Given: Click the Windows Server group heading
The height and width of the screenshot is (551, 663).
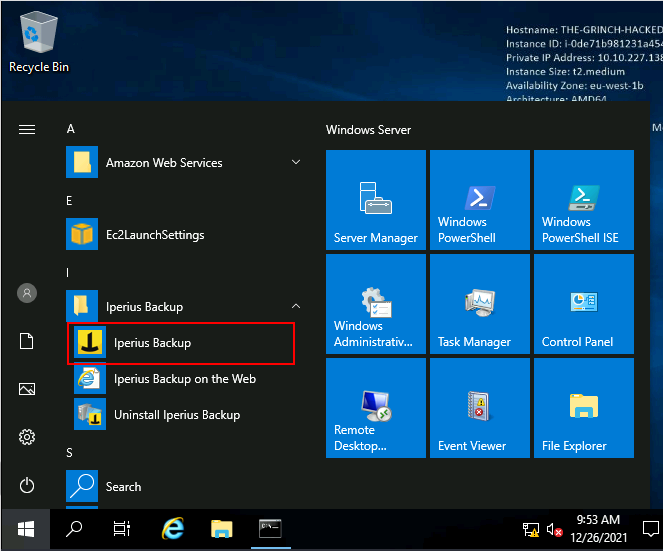Looking at the screenshot, I should [x=368, y=130].
